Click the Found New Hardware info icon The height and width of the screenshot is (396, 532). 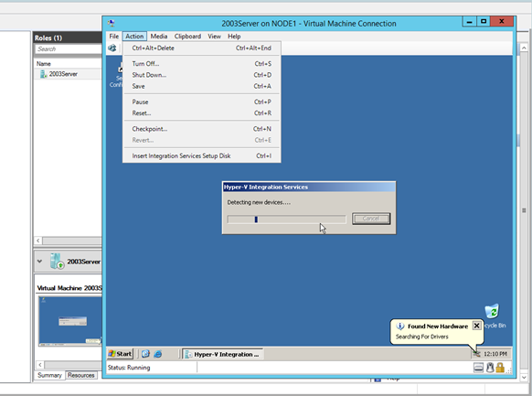click(x=400, y=326)
